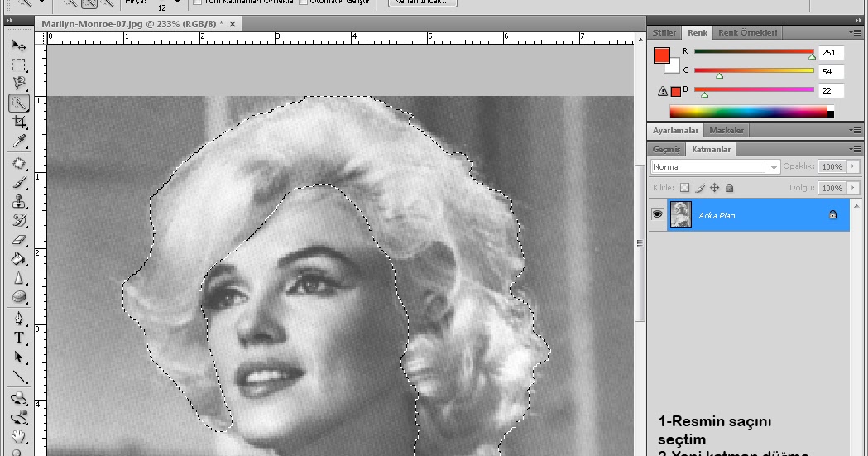Choose Add to selection mode in options bar
This screenshot has width=868, height=456.
[x=89, y=2]
